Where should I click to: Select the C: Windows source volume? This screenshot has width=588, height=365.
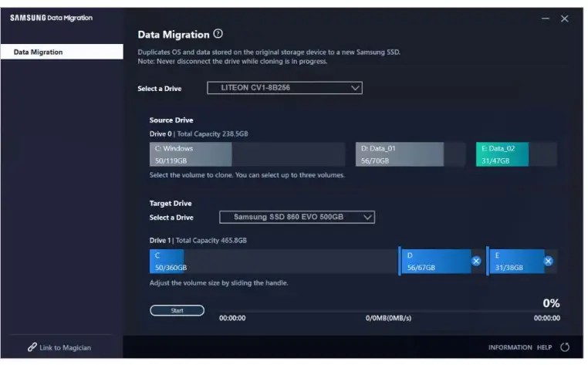click(247, 154)
